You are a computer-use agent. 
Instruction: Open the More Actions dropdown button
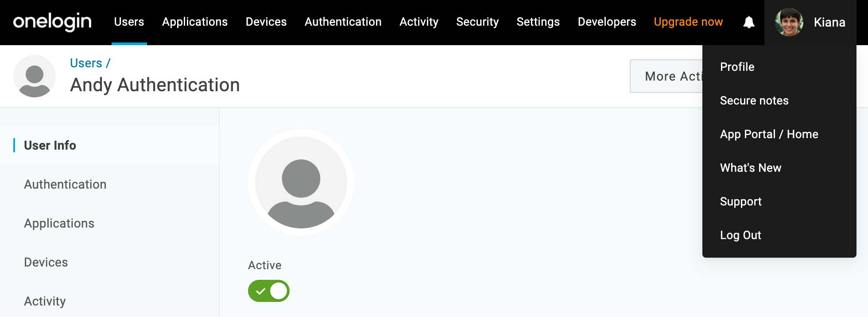coord(666,76)
